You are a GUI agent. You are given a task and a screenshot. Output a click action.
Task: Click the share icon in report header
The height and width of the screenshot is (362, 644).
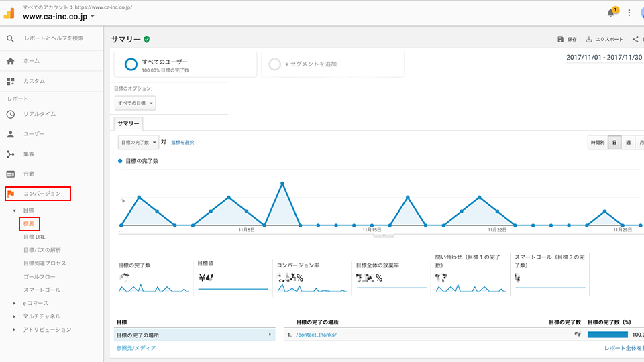click(x=635, y=40)
